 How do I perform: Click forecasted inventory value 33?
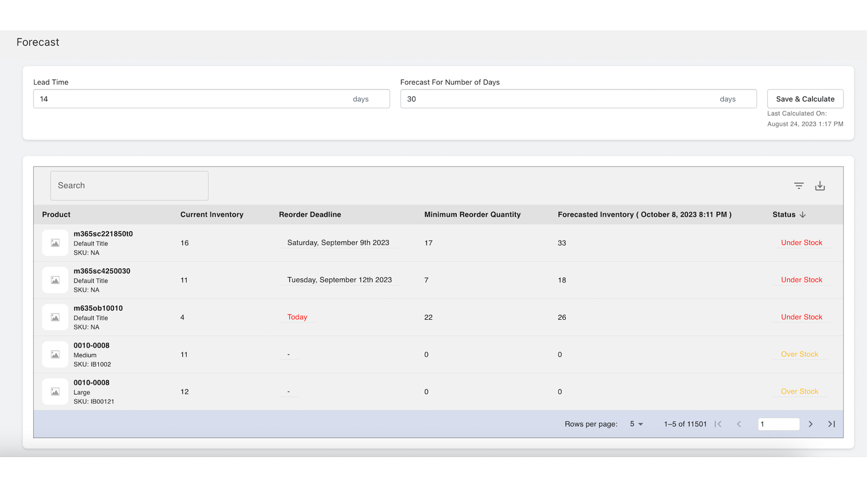tap(561, 243)
